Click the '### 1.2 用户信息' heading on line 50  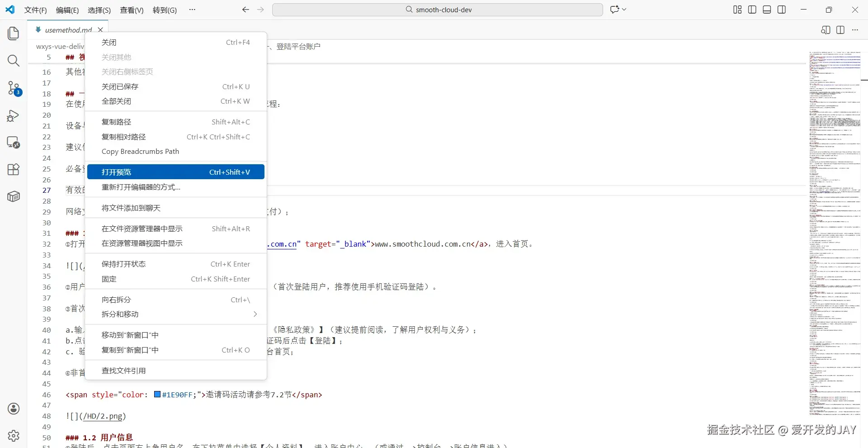(99, 438)
